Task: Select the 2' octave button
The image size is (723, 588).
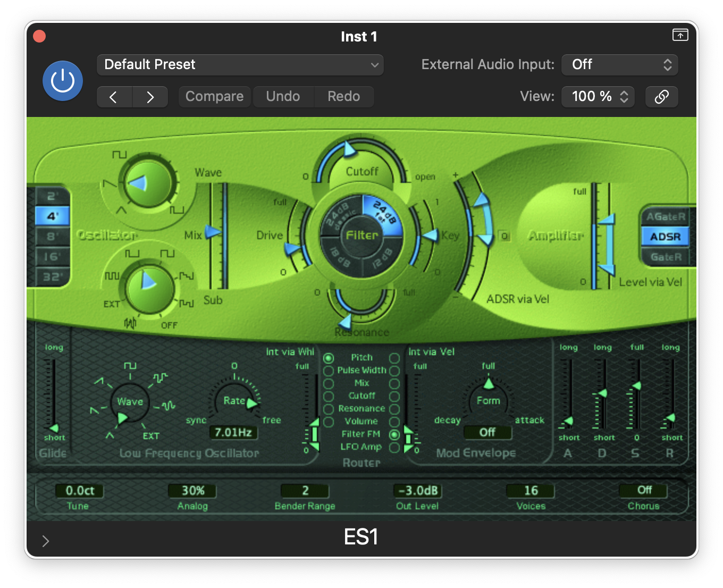Action: (52, 196)
